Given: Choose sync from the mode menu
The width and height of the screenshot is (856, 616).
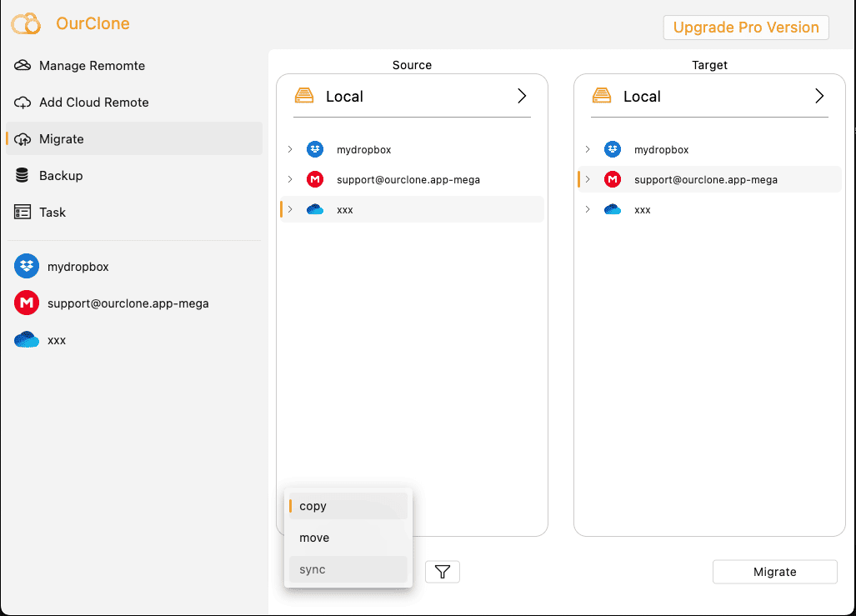Looking at the screenshot, I should click(x=348, y=569).
